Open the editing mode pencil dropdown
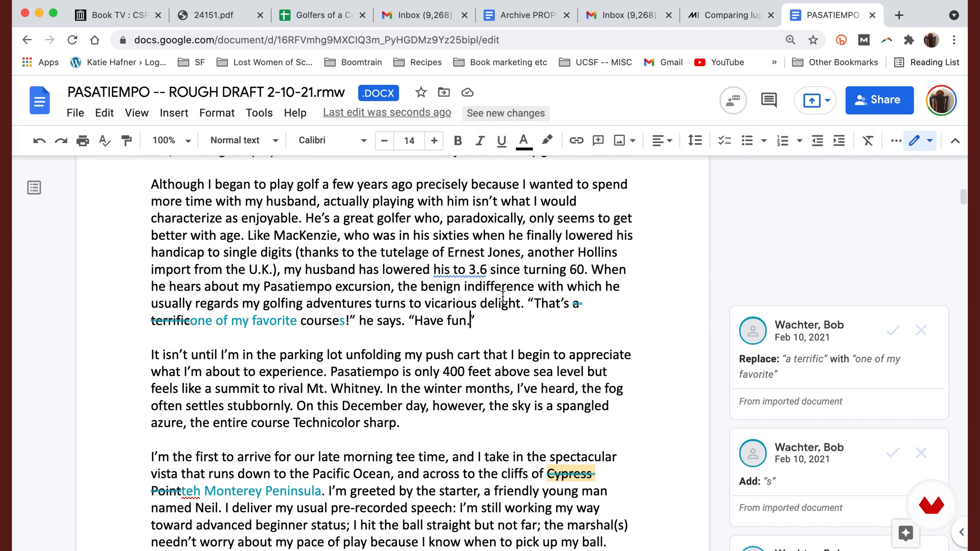 pyautogui.click(x=920, y=141)
